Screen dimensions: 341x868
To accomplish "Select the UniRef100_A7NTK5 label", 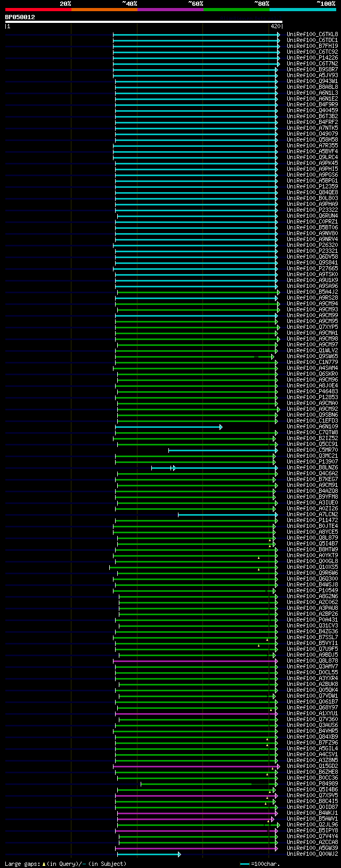I will click(312, 128).
